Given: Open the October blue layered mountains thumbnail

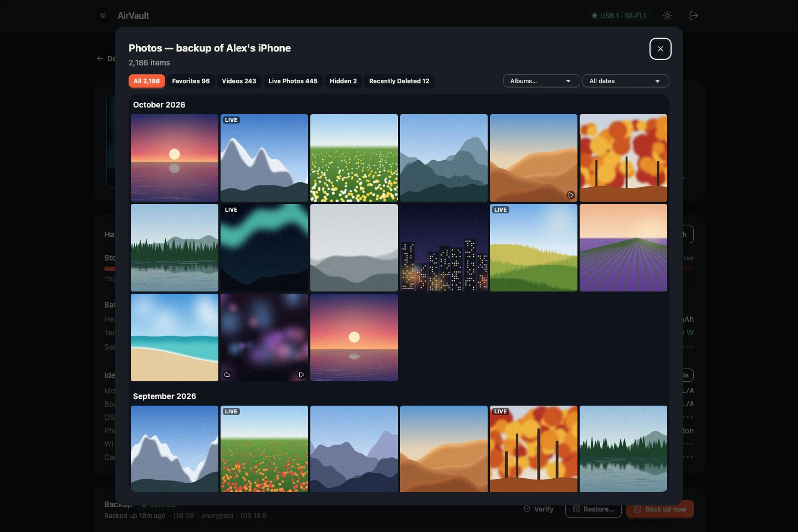Looking at the screenshot, I should point(444,158).
